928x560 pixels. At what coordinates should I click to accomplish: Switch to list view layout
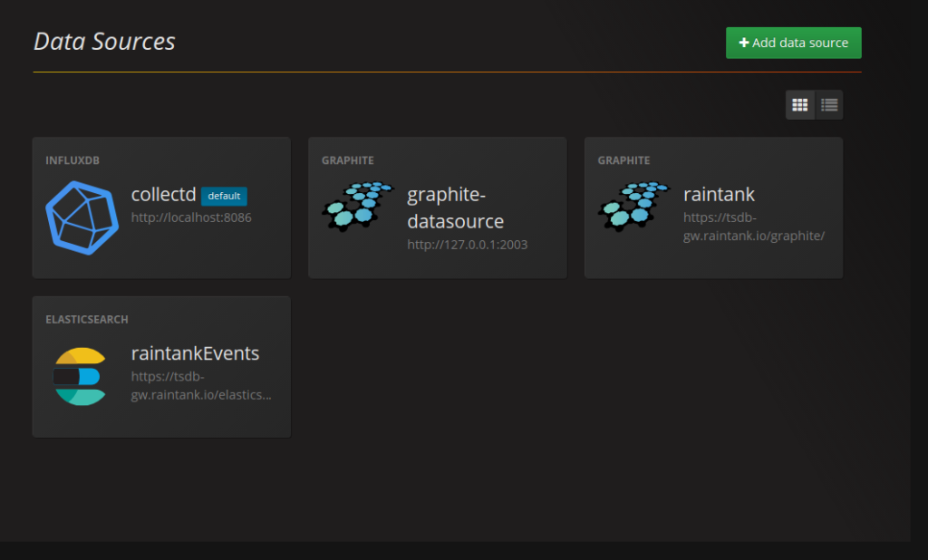point(828,104)
